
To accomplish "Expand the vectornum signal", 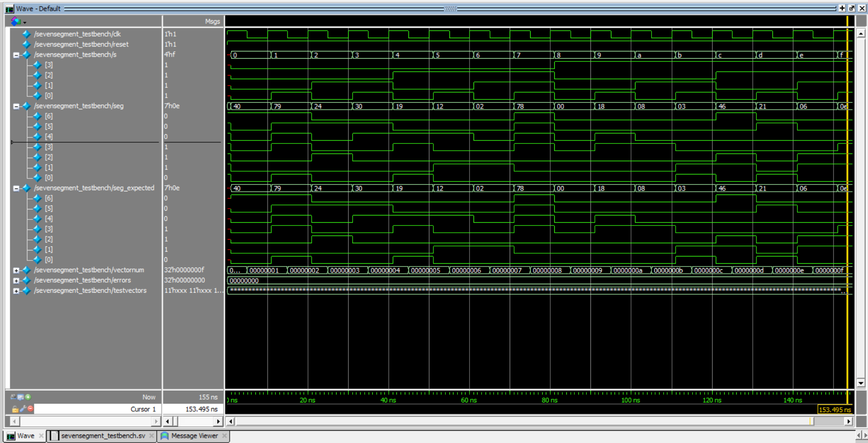I will coord(16,270).
